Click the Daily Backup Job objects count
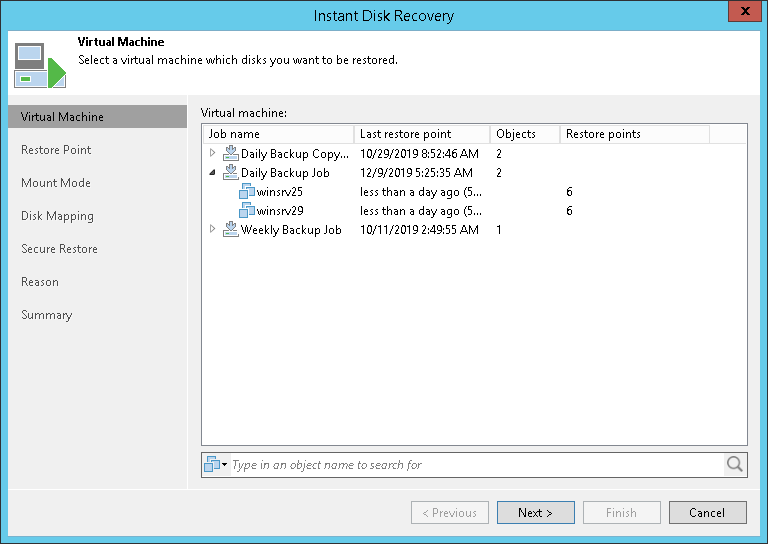Viewport: 768px width, 544px height. [x=499, y=173]
